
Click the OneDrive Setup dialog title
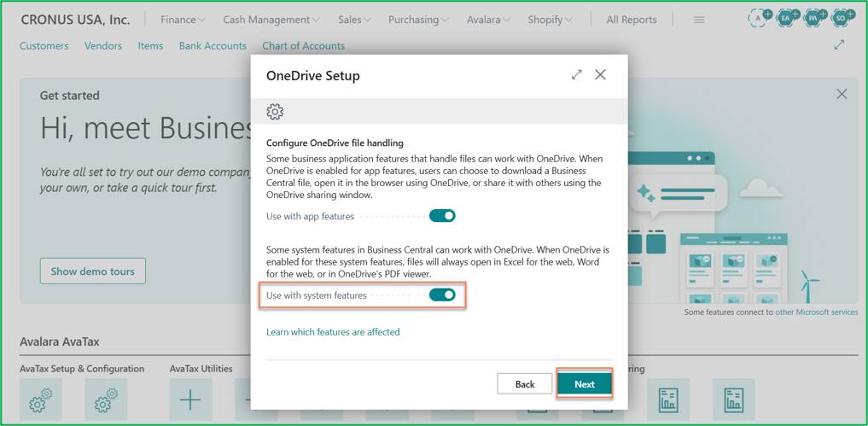pyautogui.click(x=312, y=75)
